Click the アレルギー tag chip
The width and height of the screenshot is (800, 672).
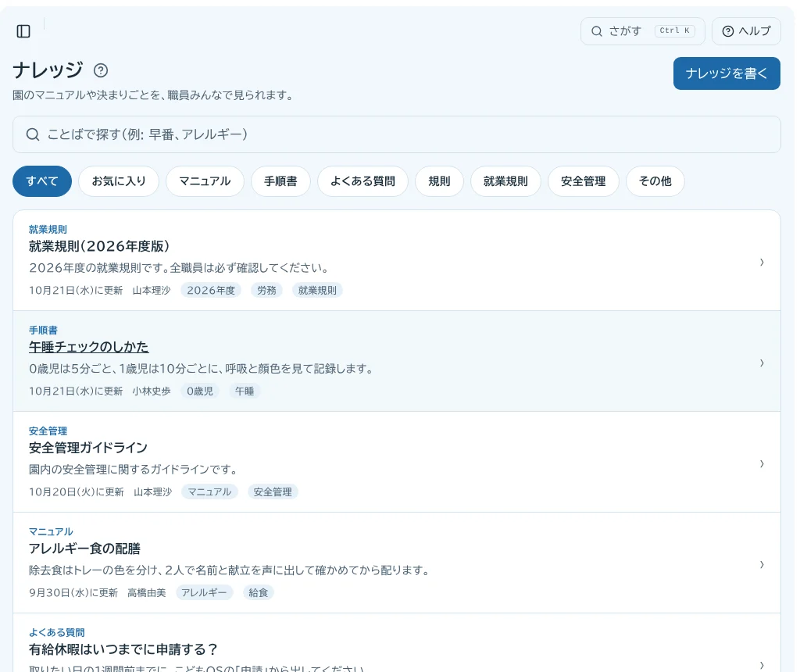[204, 593]
